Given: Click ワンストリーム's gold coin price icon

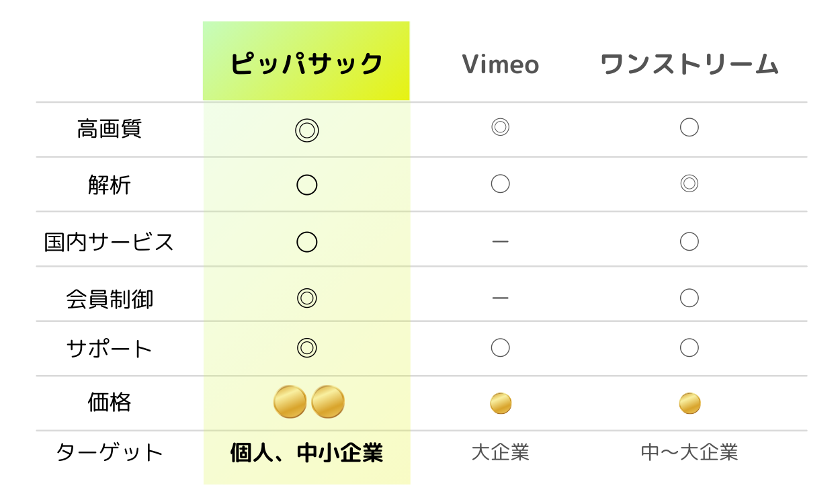Looking at the screenshot, I should pos(689,403).
